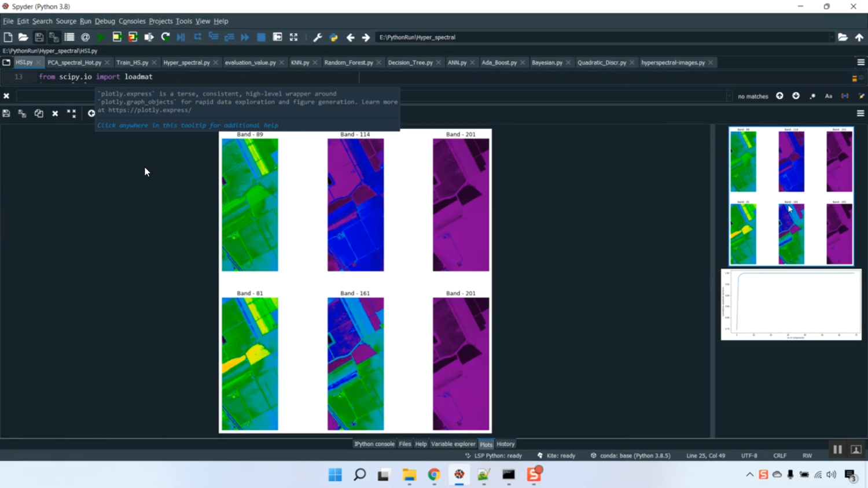This screenshot has width=868, height=488.
Task: Open Chrome from the Windows taskbar
Action: point(434,475)
